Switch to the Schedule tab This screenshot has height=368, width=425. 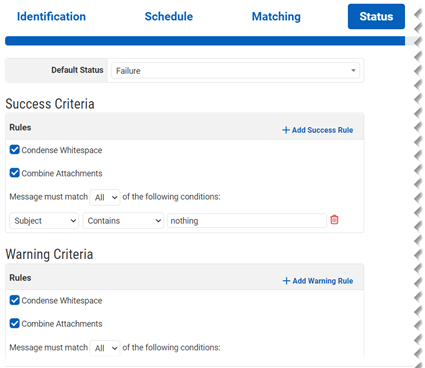pyautogui.click(x=169, y=16)
